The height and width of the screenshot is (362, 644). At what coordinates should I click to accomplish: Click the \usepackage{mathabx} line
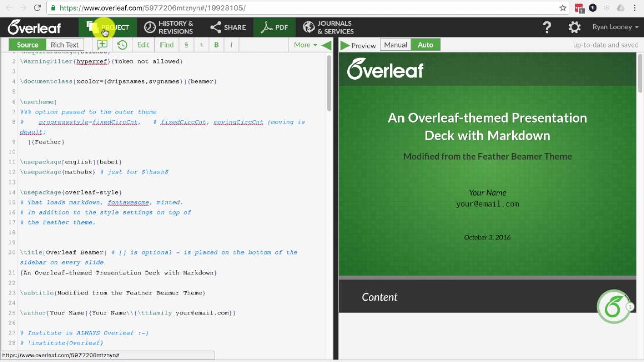[94, 172]
